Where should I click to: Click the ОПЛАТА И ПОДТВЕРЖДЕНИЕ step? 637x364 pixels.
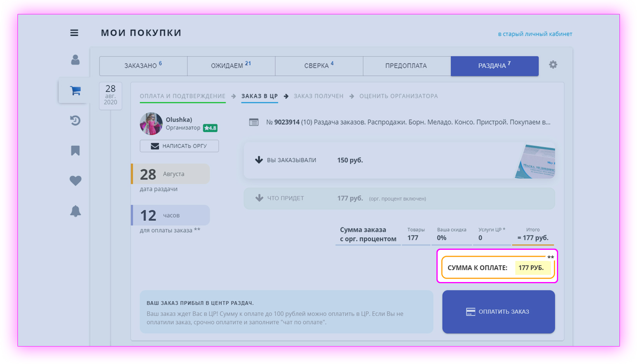pyautogui.click(x=183, y=96)
